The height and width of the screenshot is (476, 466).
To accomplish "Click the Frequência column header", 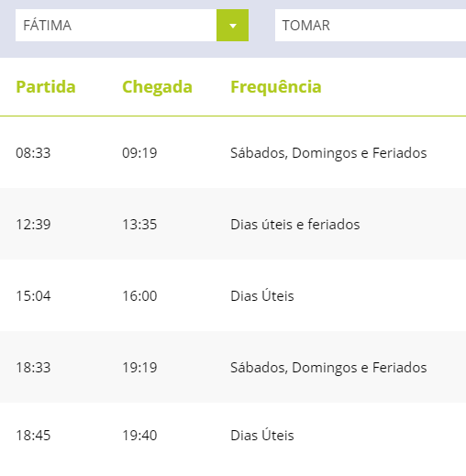I will click(x=276, y=87).
